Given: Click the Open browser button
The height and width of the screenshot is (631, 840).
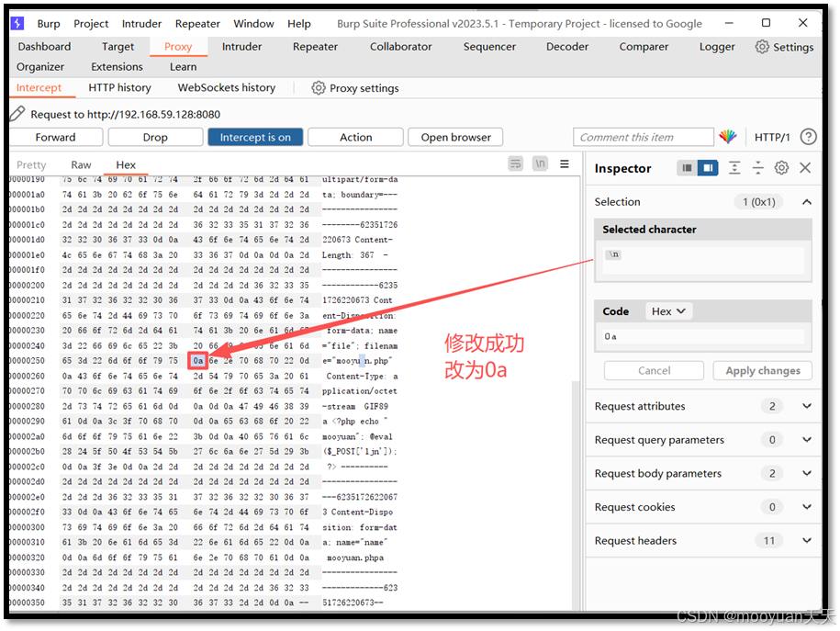Looking at the screenshot, I should coord(455,137).
